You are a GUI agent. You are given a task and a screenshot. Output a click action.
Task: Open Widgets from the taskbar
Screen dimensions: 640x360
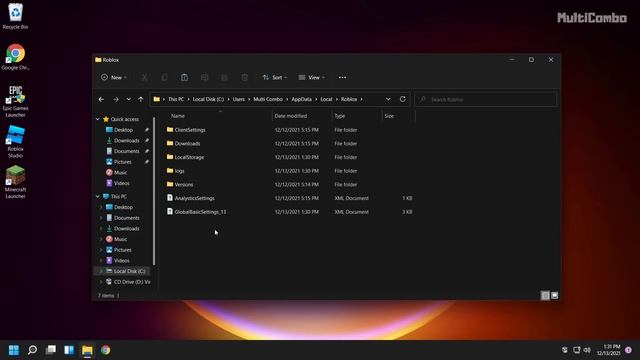tap(69, 350)
